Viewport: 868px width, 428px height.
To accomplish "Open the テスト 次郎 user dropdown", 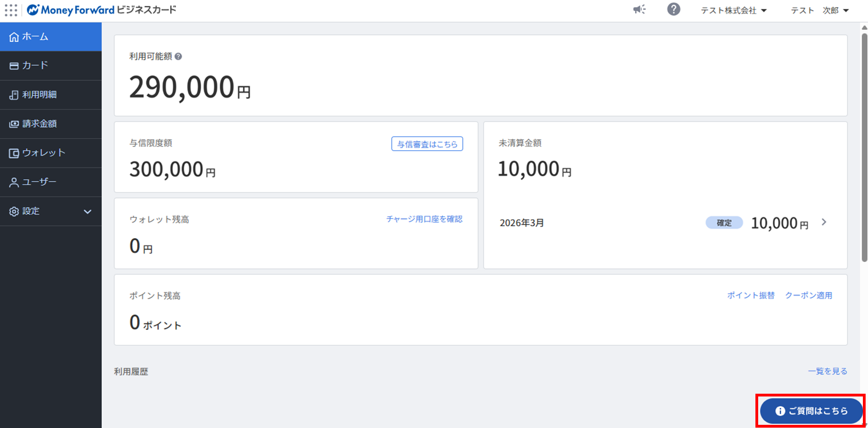I will (820, 10).
